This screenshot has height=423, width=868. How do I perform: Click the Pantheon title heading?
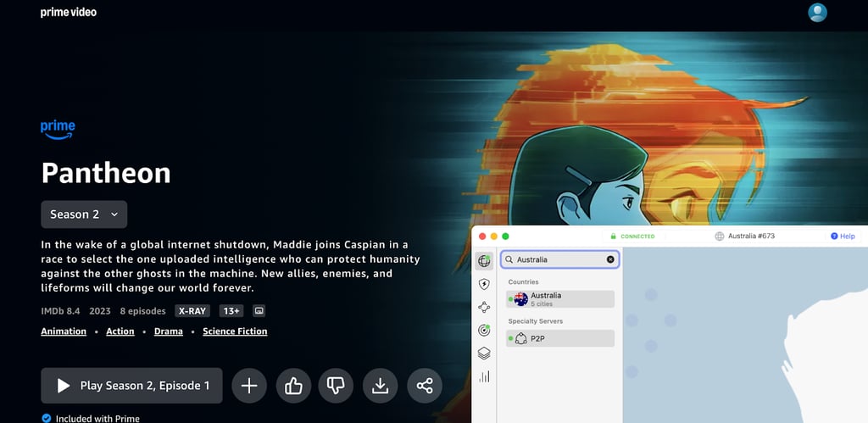click(x=106, y=173)
